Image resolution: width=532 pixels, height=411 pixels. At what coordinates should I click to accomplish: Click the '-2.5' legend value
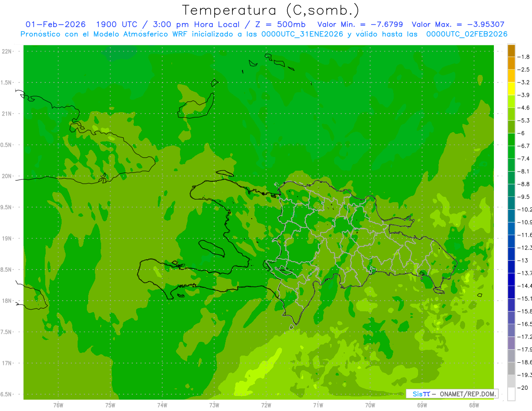click(x=523, y=70)
